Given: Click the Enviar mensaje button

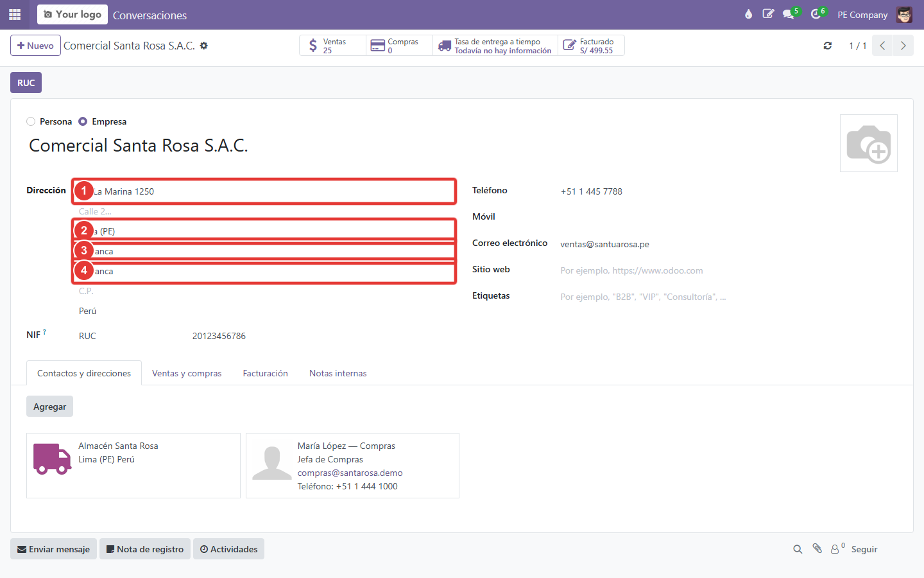Looking at the screenshot, I should click(53, 549).
